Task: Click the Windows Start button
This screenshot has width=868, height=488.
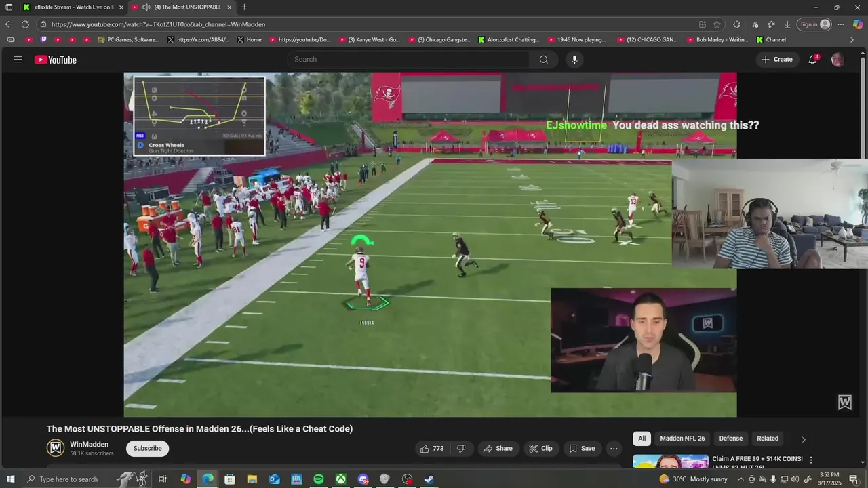Action: tap(10, 479)
